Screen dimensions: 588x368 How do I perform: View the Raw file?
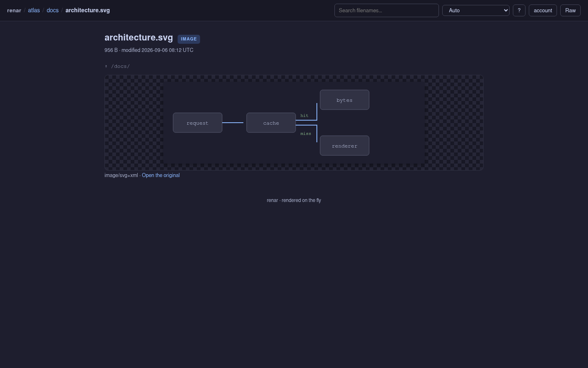[570, 11]
